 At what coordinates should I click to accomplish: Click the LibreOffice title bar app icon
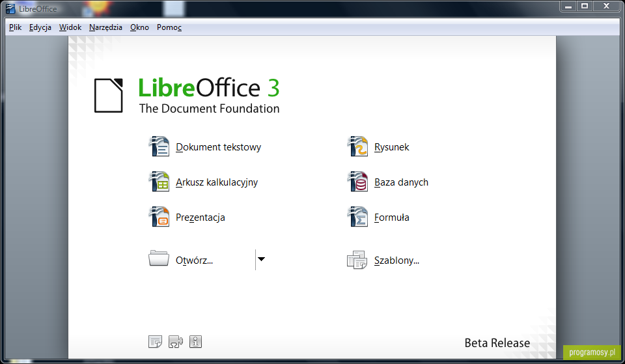(11, 8)
